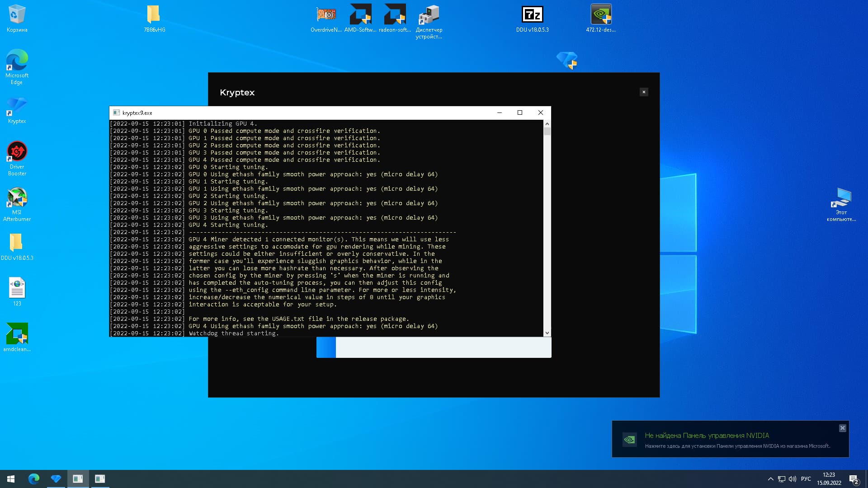The width and height of the screenshot is (868, 488).
Task: Select the active kryptex9.exe console taskbar button
Action: click(x=78, y=479)
